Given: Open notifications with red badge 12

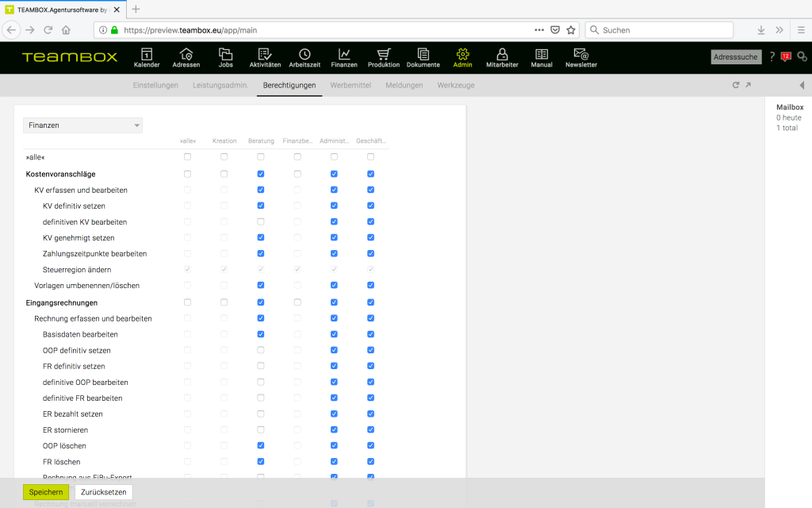Looking at the screenshot, I should [786, 56].
